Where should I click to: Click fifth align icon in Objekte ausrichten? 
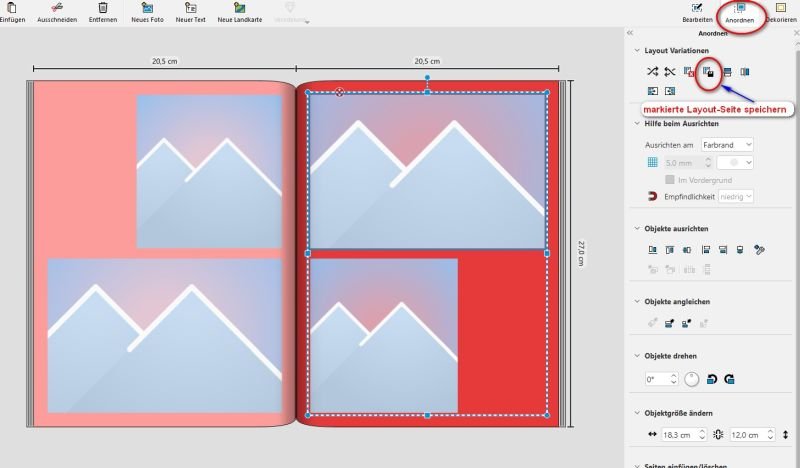722,250
